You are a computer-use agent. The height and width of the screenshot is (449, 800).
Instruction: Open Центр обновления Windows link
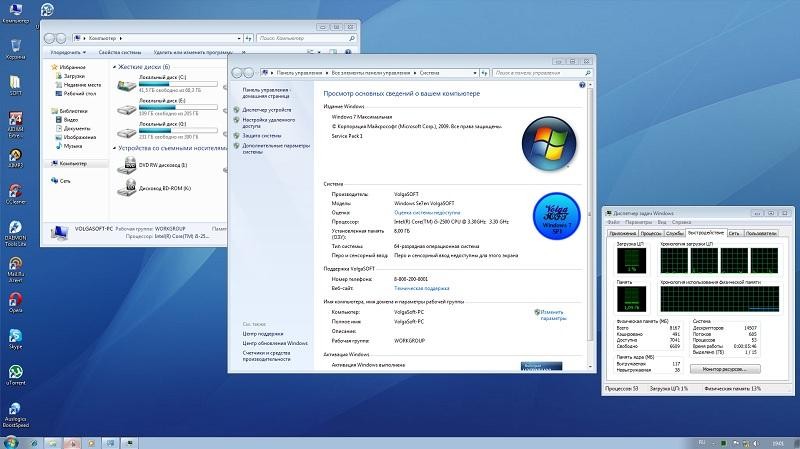coord(275,343)
